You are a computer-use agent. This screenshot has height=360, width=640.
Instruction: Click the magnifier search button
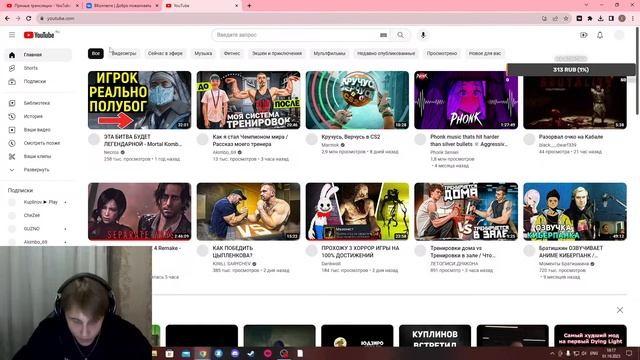tap(400, 35)
